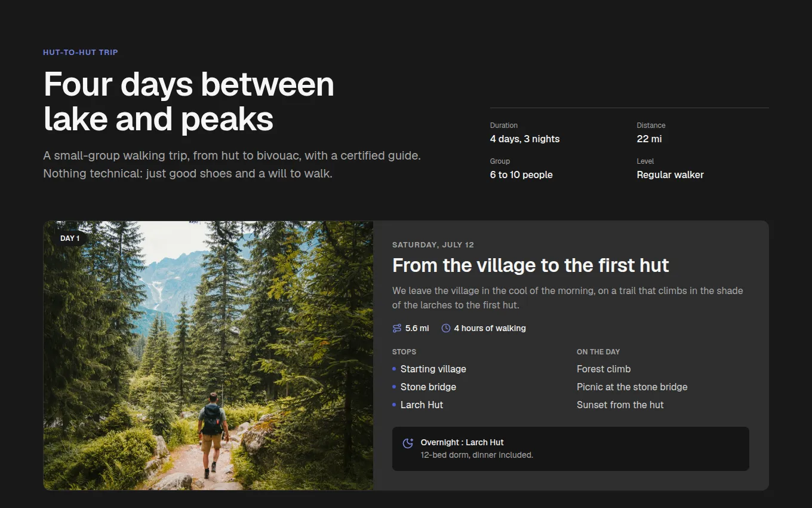
Task: Click the "5.6 mi" distance text
Action: point(417,328)
